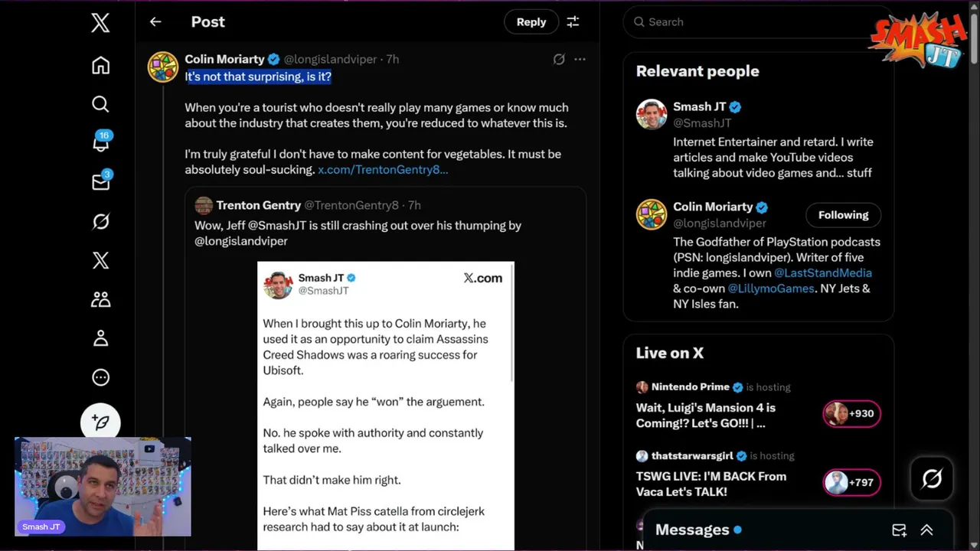Click the Reply button in header

(x=531, y=22)
